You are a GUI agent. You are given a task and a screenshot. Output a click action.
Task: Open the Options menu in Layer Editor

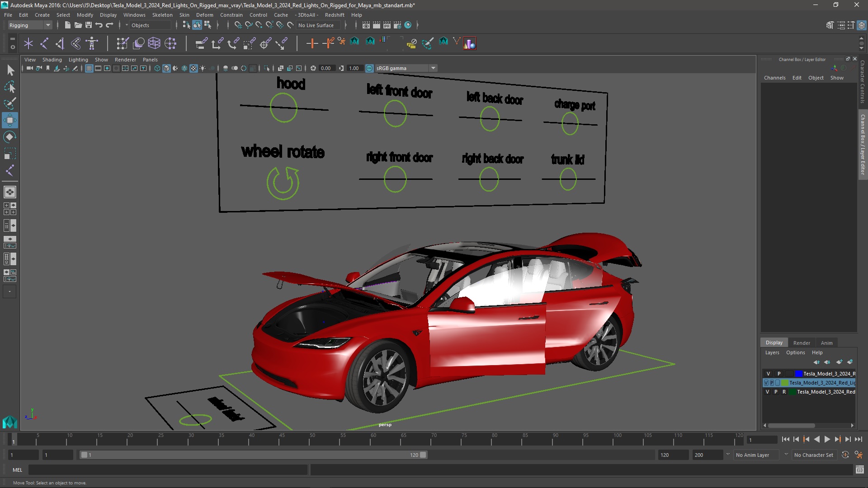[x=795, y=352]
